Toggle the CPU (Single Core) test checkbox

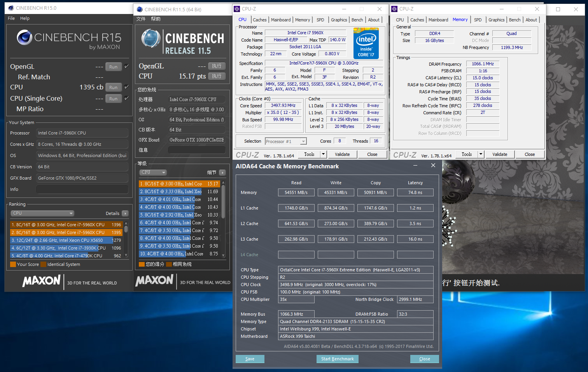(126, 98)
